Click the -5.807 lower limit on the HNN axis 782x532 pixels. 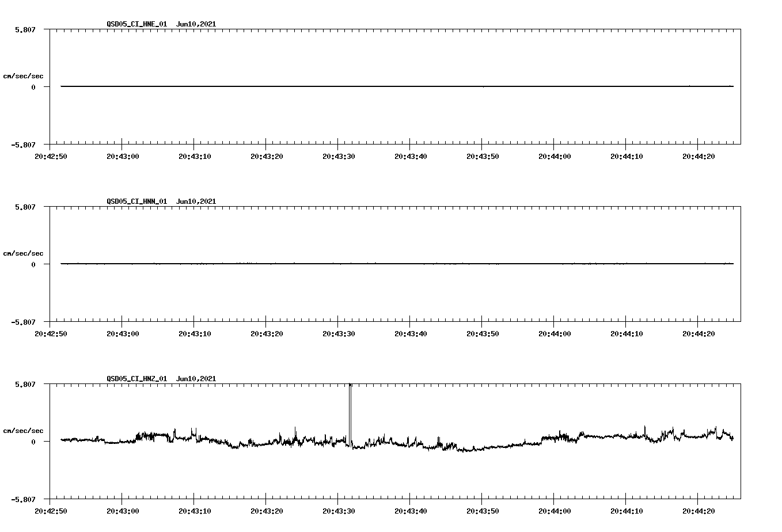(x=24, y=322)
